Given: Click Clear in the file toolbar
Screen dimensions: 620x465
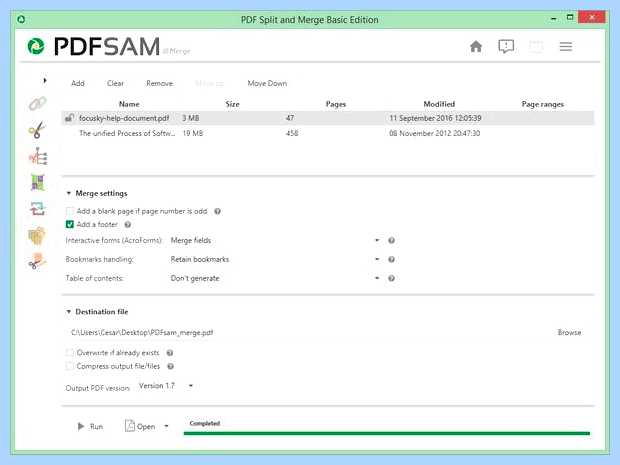Looking at the screenshot, I should (x=115, y=83).
